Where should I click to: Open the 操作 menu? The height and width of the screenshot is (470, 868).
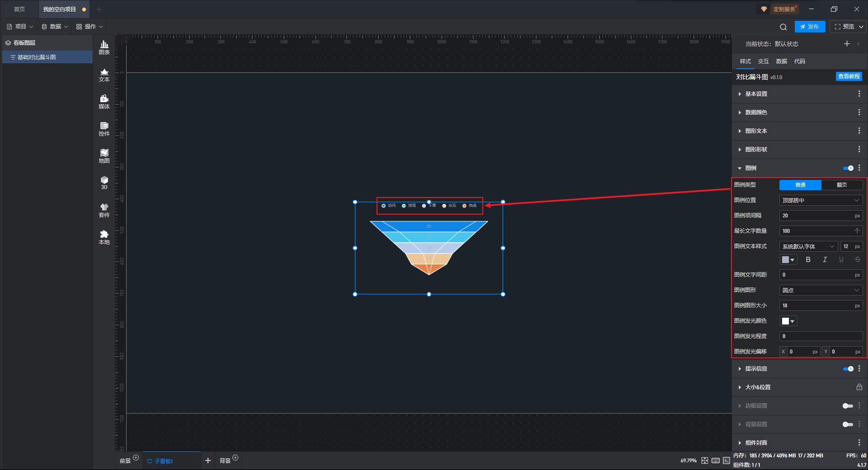(90, 27)
